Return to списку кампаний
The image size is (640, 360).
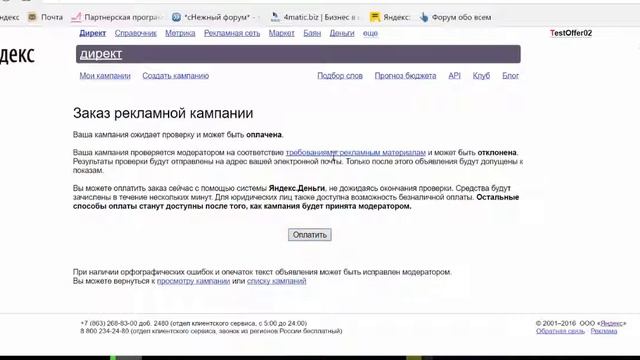(x=276, y=281)
